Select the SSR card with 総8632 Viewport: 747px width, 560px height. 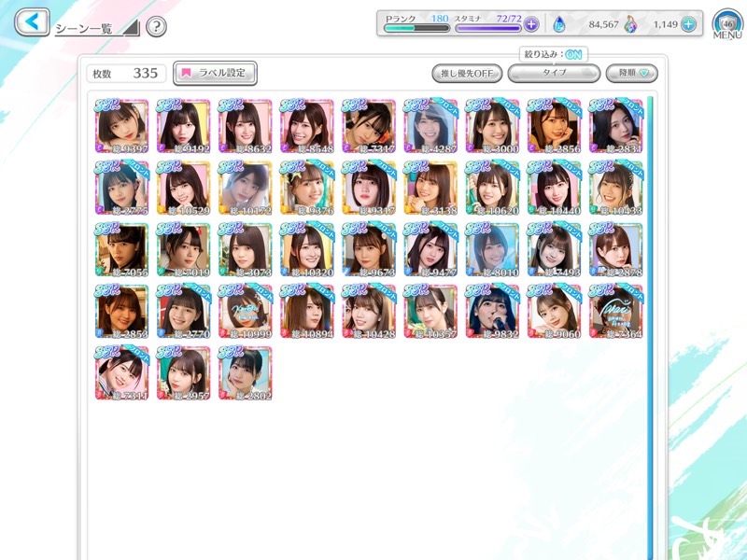(245, 126)
